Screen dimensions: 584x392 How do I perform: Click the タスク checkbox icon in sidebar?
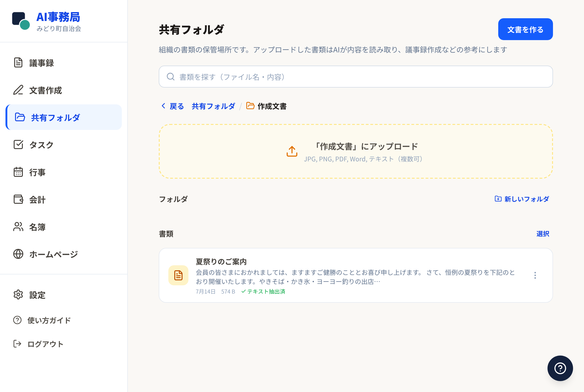click(18, 144)
